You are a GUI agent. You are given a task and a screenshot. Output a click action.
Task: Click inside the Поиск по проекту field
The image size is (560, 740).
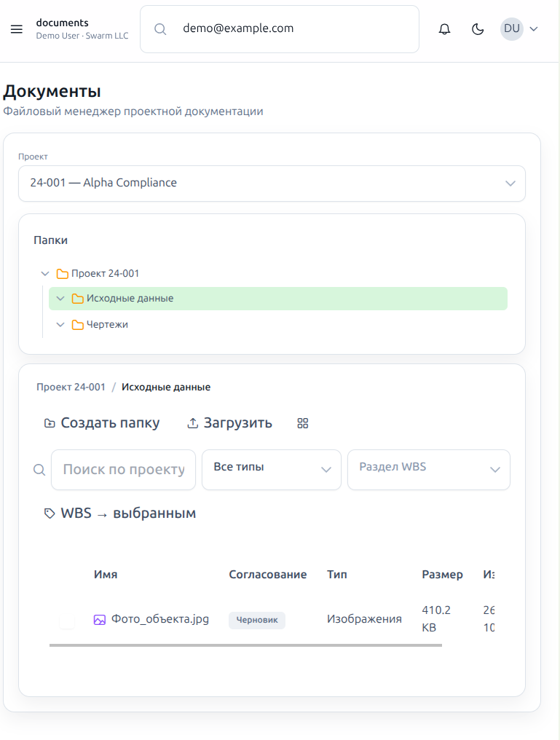(123, 470)
